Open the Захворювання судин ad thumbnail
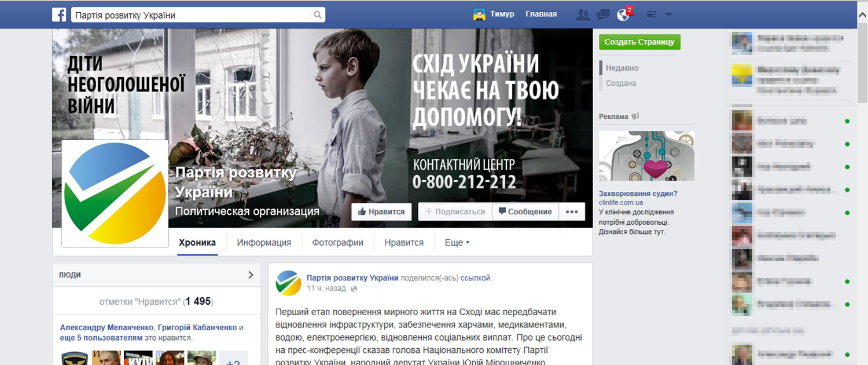The image size is (868, 365). click(x=646, y=156)
